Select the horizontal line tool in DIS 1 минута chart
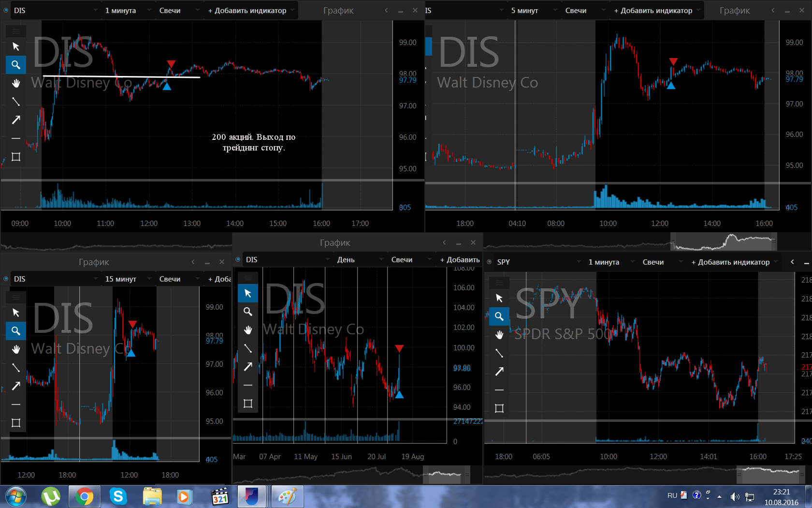The image size is (812, 508). tap(16, 138)
